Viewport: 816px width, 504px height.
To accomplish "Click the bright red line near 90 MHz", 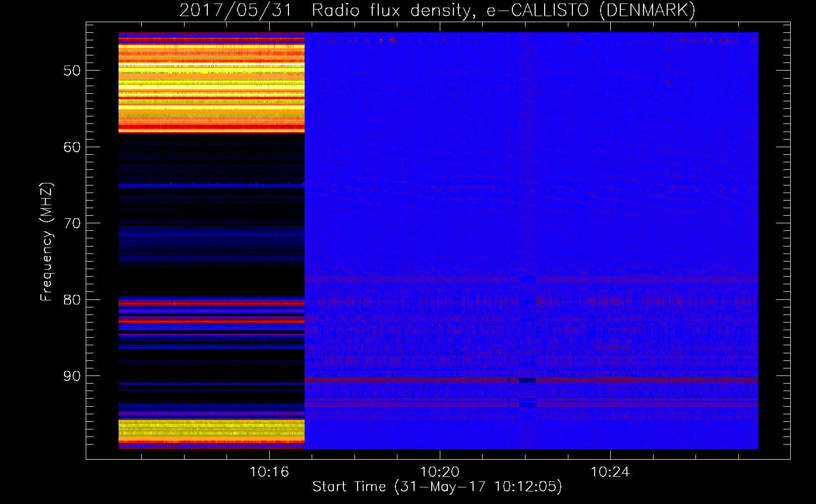I will click(x=531, y=380).
